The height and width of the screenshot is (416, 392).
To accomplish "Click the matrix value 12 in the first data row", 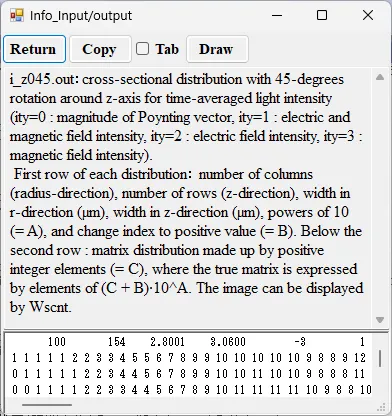I will pyautogui.click(x=360, y=358).
